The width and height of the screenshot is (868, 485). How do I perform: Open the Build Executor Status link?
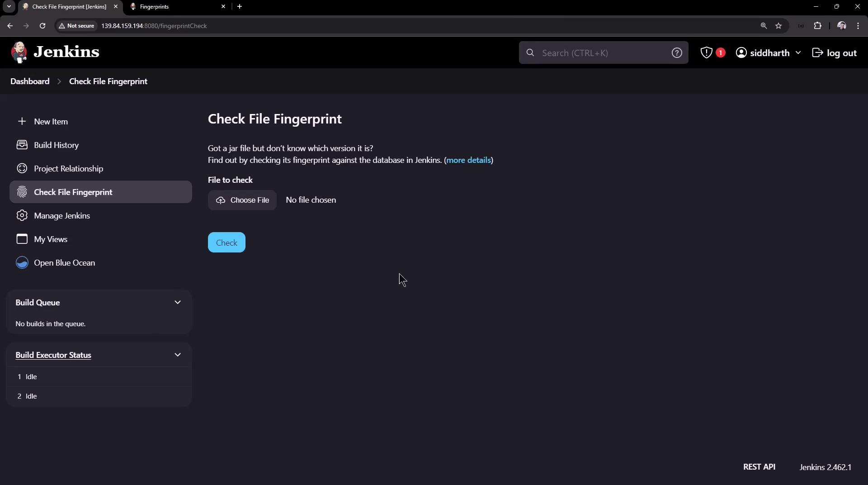pos(53,355)
